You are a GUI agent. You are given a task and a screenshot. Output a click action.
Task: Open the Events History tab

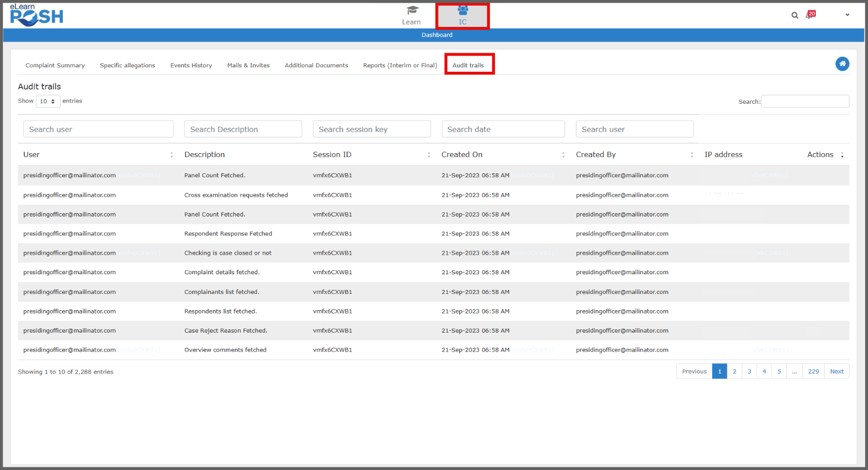[x=191, y=66]
